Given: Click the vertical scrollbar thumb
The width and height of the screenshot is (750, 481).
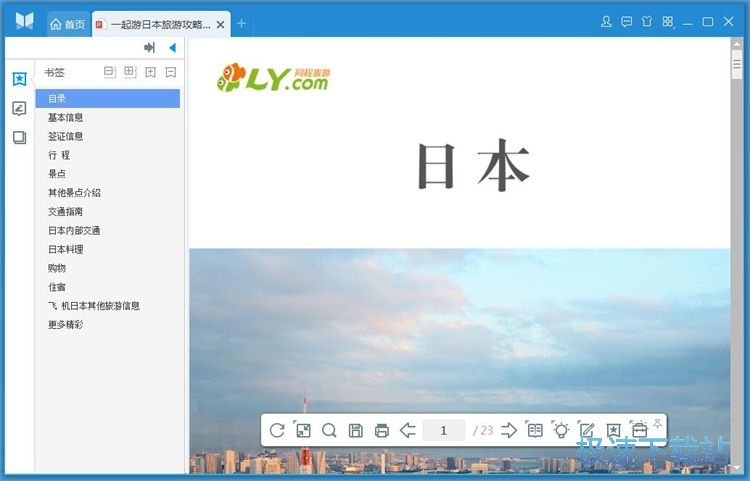Looking at the screenshot, I should (737, 65).
